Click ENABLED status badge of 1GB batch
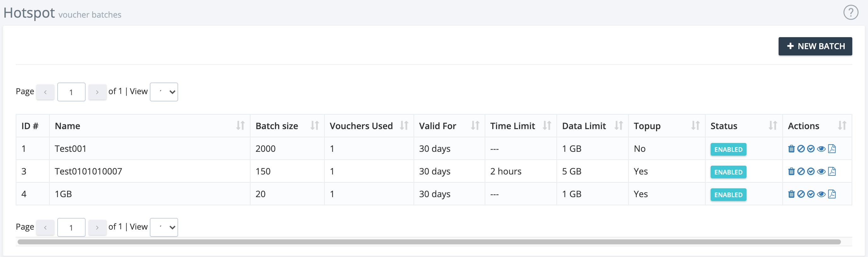This screenshot has width=868, height=257. (728, 195)
